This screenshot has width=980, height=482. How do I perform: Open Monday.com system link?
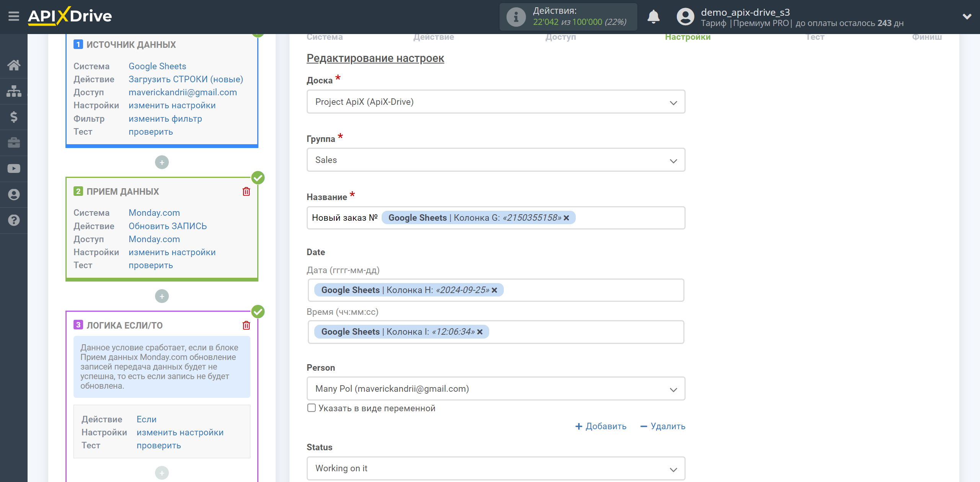click(x=154, y=213)
